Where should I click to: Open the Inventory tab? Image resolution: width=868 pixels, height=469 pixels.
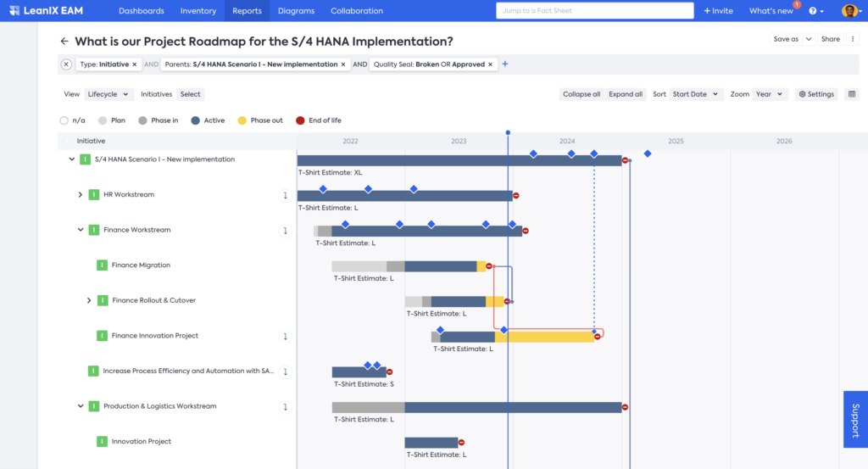pyautogui.click(x=198, y=11)
